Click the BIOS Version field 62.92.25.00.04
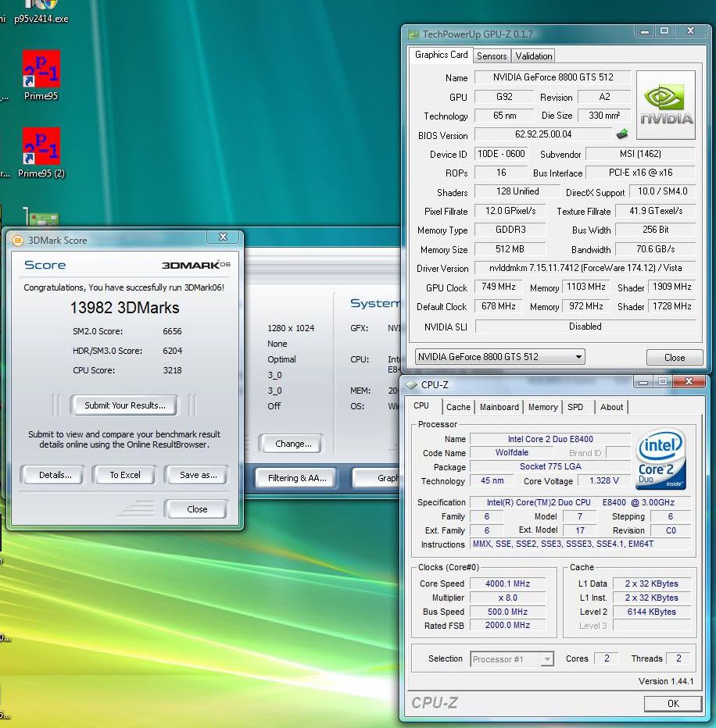The height and width of the screenshot is (728, 716). [x=543, y=134]
